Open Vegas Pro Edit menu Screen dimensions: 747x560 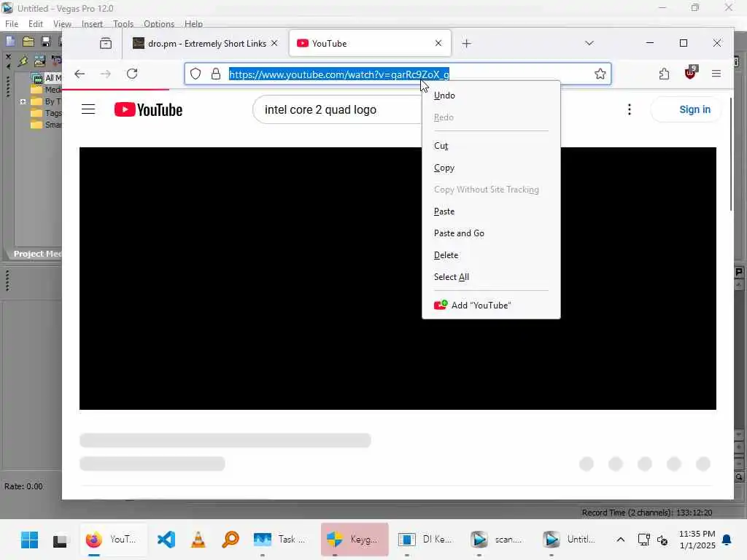[x=35, y=24]
